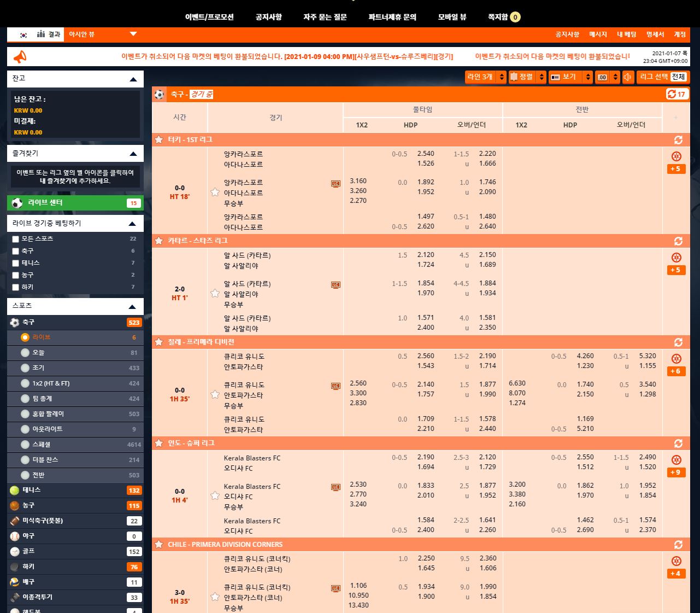Click the refresh counter button showing 17
The height and width of the screenshot is (613, 700).
pos(676,94)
